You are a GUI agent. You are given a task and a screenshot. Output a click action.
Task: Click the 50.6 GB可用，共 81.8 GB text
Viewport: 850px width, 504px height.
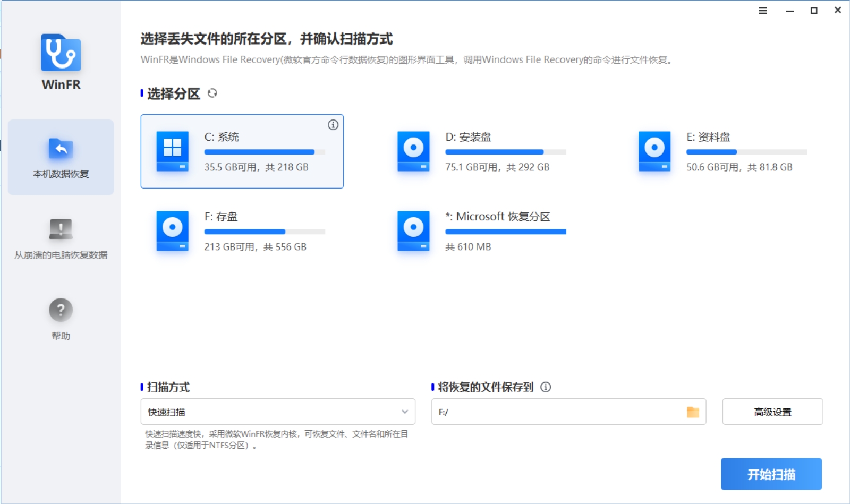pyautogui.click(x=739, y=167)
